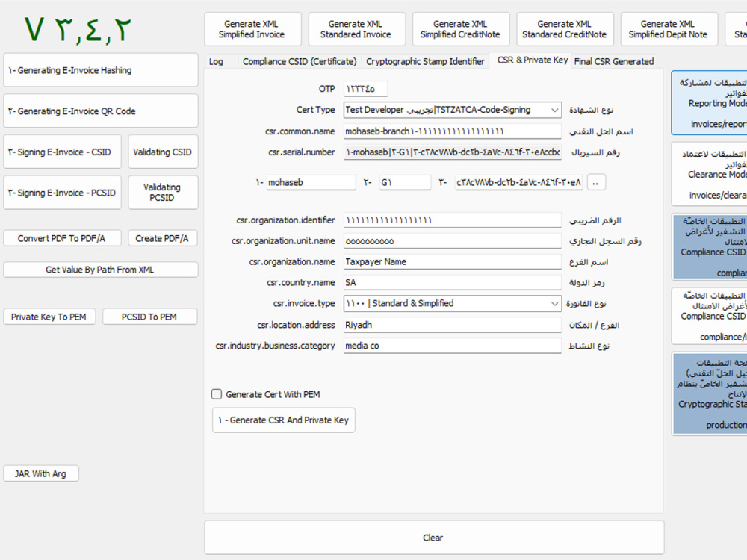Click JAR With Arg button
The width and height of the screenshot is (747, 560).
tap(41, 474)
